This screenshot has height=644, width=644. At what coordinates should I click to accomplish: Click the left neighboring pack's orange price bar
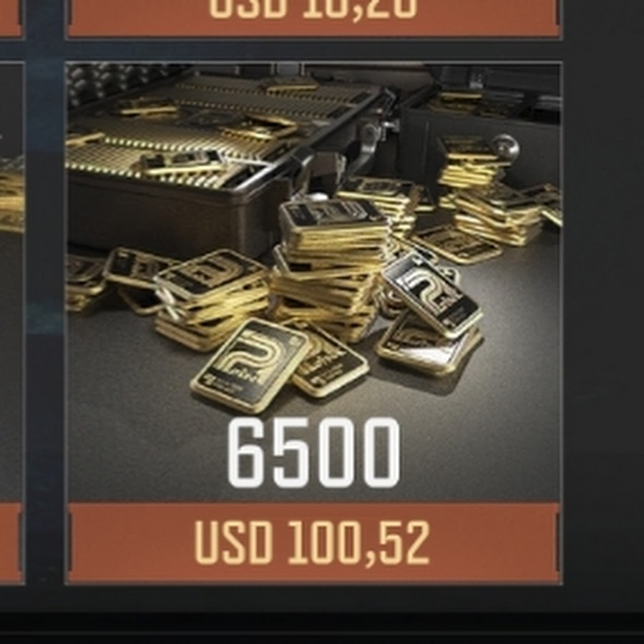(x=11, y=543)
